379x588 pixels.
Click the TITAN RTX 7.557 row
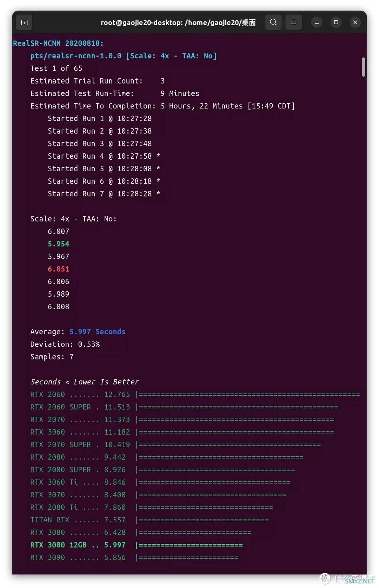(149, 520)
